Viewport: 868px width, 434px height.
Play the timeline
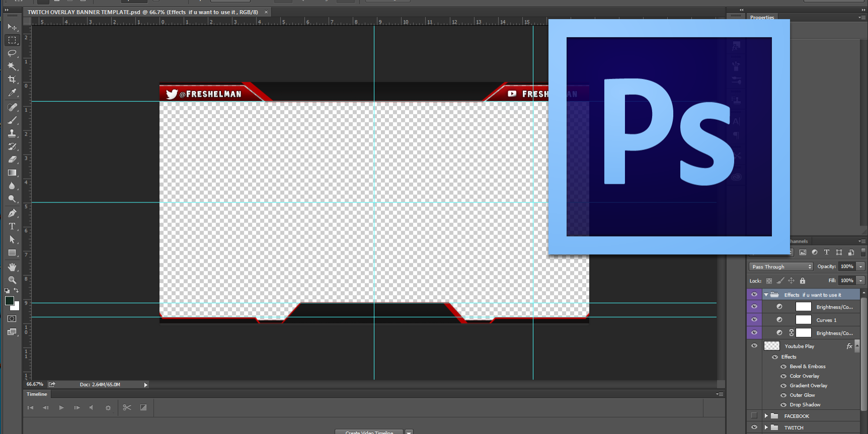coord(61,408)
